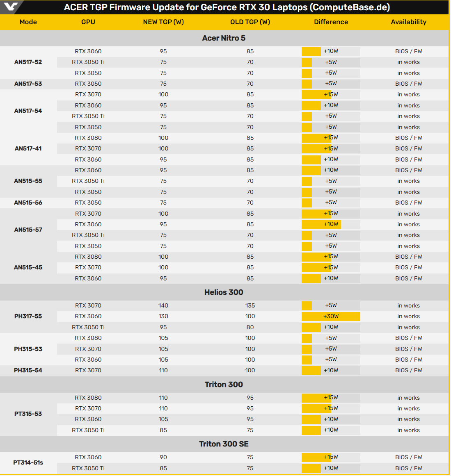
Task: Click old TGP 135 in Helios 300 section
Action: (250, 305)
